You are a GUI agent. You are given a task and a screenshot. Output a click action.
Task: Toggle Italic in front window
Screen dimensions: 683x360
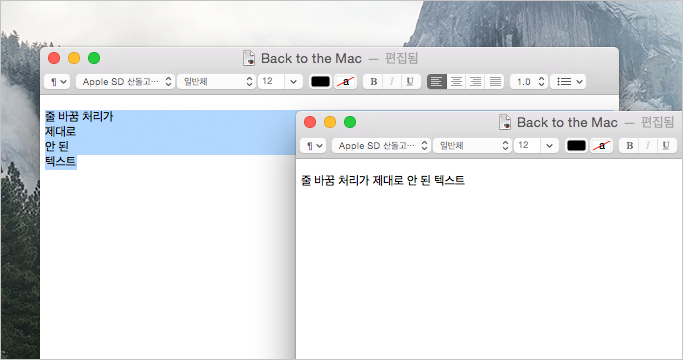click(648, 146)
